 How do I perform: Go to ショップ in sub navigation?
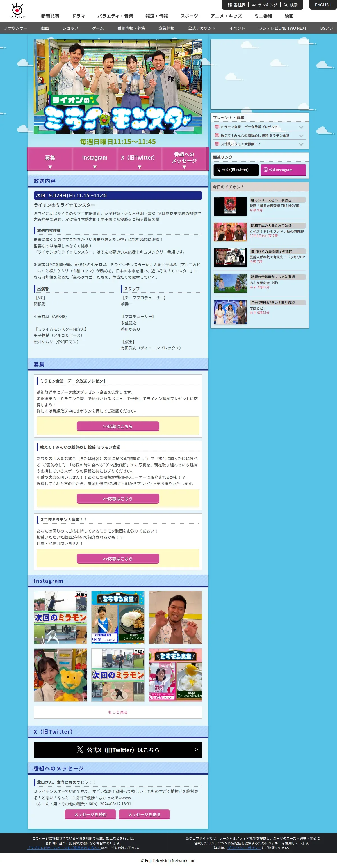[x=70, y=28]
